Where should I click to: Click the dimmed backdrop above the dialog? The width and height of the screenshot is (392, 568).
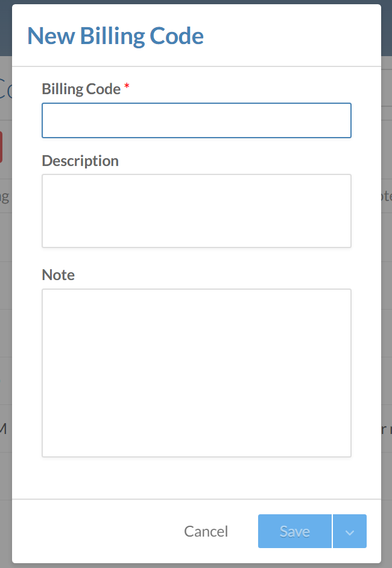tap(196, 2)
